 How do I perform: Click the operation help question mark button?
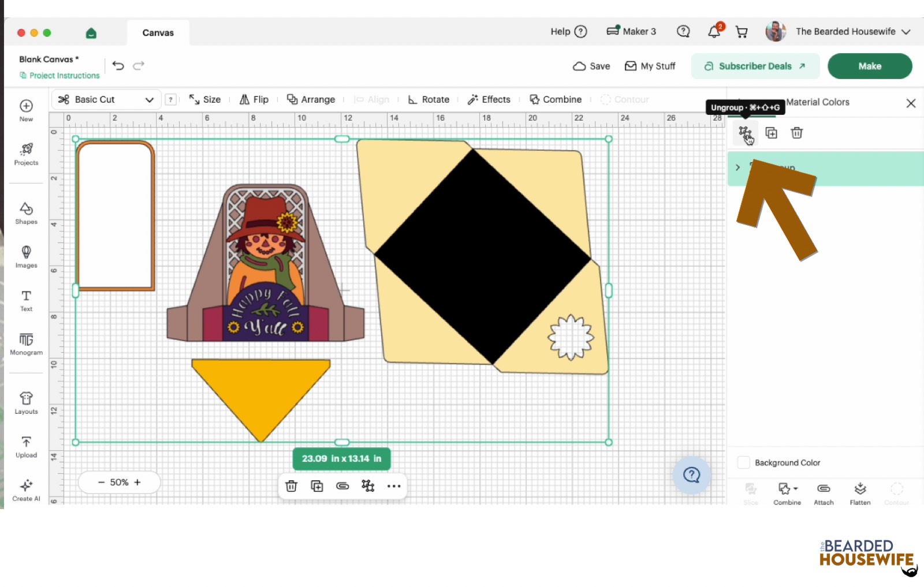[170, 99]
